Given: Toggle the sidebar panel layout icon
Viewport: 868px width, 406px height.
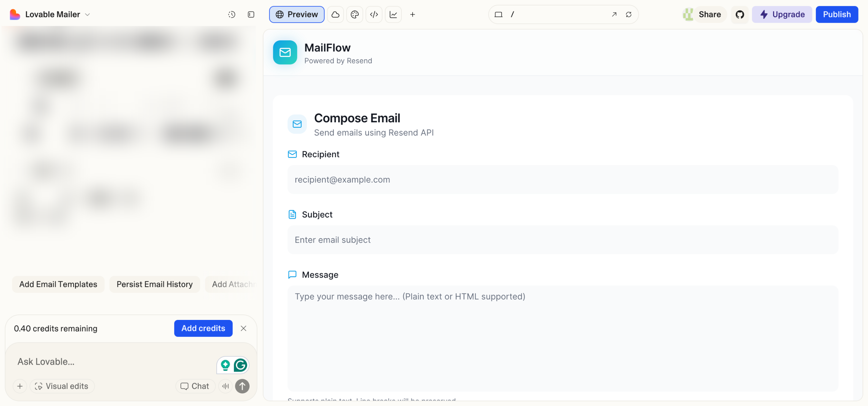Looking at the screenshot, I should pos(251,15).
